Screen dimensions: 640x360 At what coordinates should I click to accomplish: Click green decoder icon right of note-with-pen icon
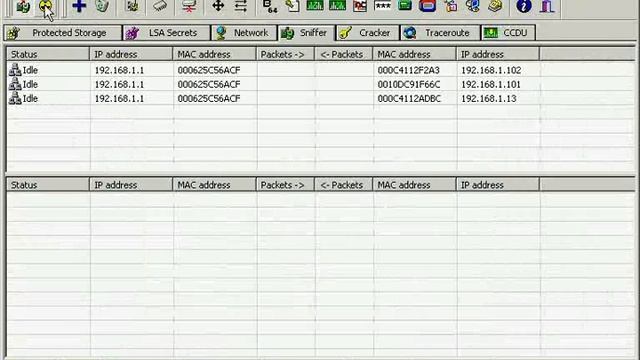pyautogui.click(x=315, y=6)
